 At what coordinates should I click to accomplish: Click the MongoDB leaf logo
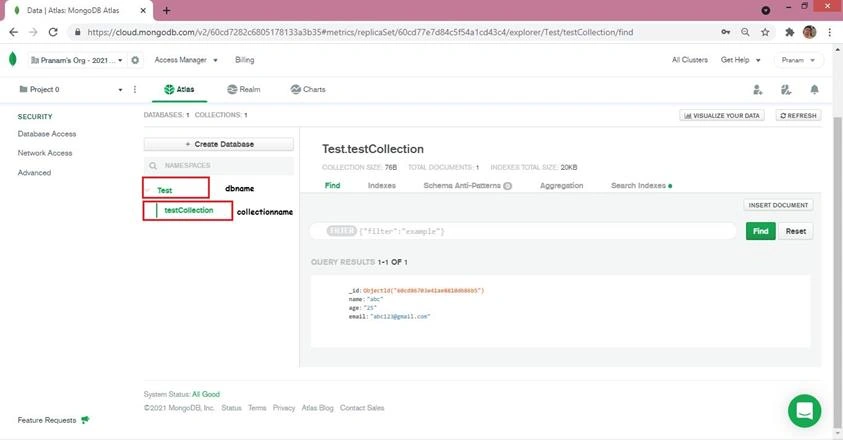point(13,59)
